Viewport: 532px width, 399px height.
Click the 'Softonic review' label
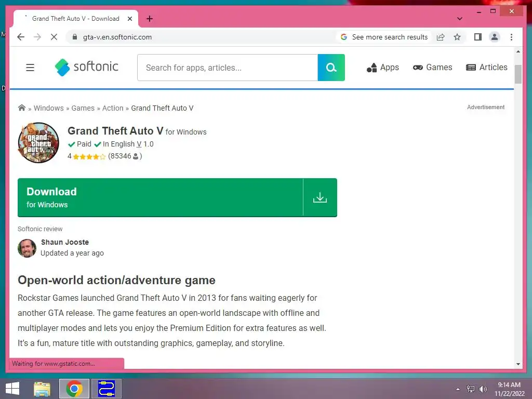click(40, 229)
